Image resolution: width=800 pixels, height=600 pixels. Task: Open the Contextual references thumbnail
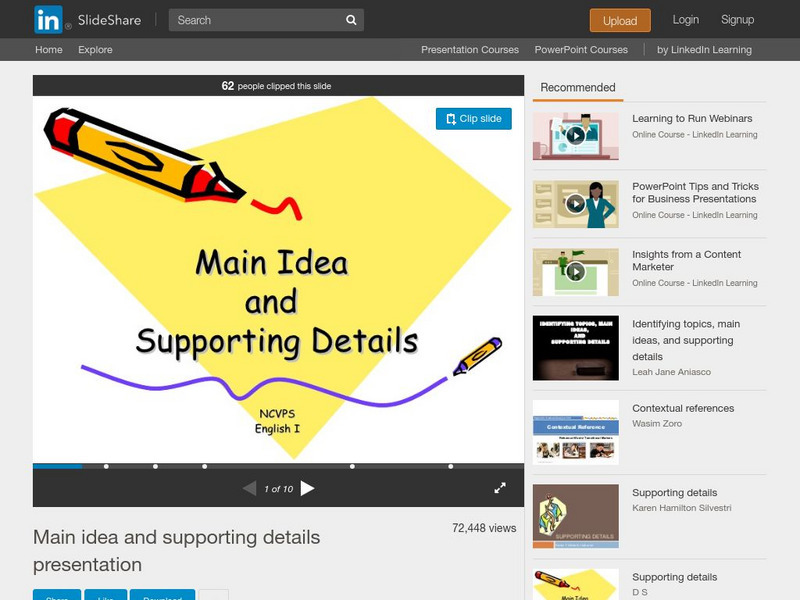pos(576,432)
